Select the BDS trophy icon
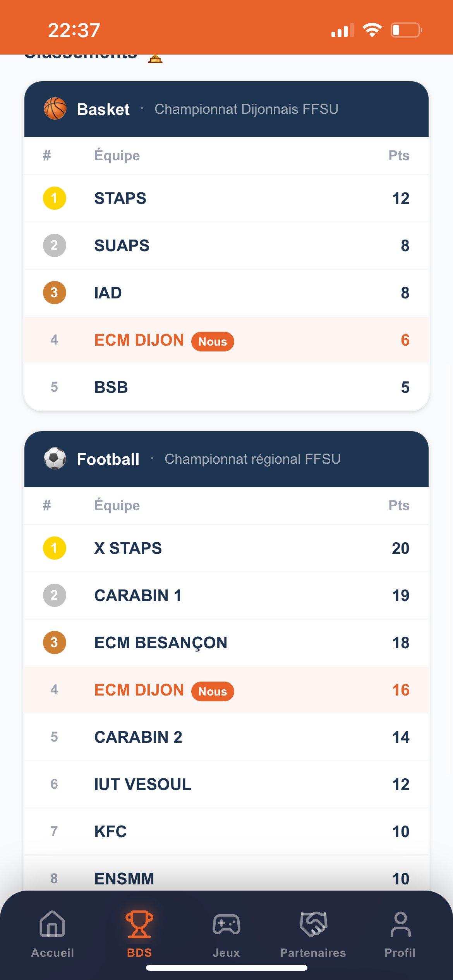The height and width of the screenshot is (980, 453). coord(139,924)
